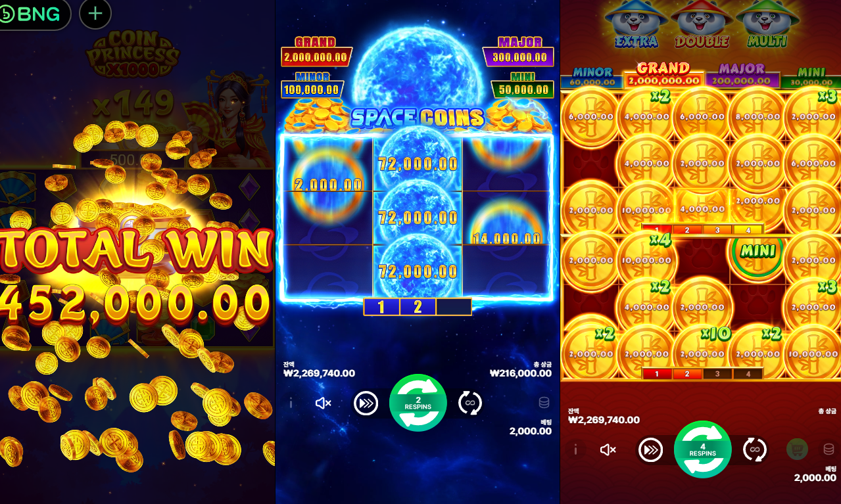Open the buy feature shopping cart
The height and width of the screenshot is (504, 841).
(797, 449)
